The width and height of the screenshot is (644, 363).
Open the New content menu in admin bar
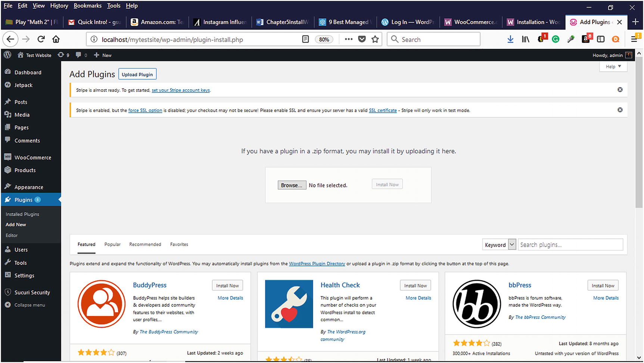pyautogui.click(x=103, y=55)
